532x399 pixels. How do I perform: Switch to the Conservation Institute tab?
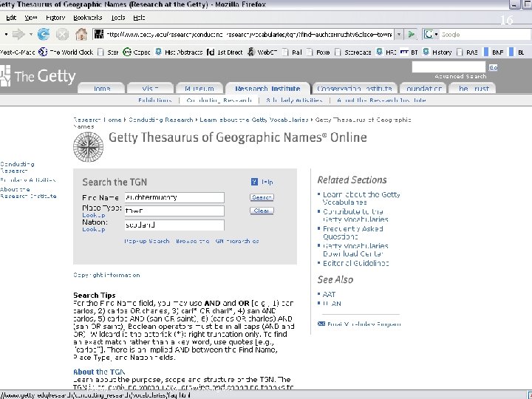click(354, 89)
